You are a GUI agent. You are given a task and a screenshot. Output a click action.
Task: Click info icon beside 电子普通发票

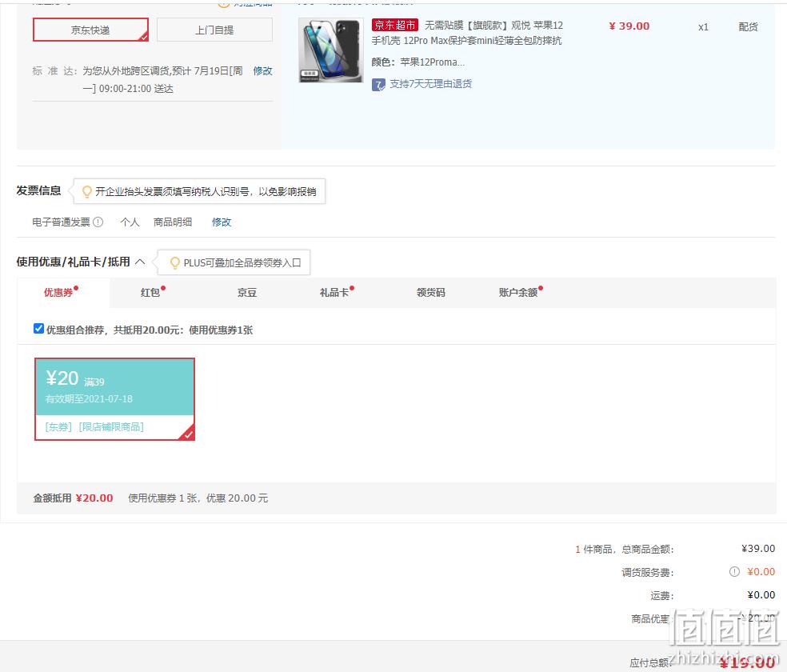point(98,222)
